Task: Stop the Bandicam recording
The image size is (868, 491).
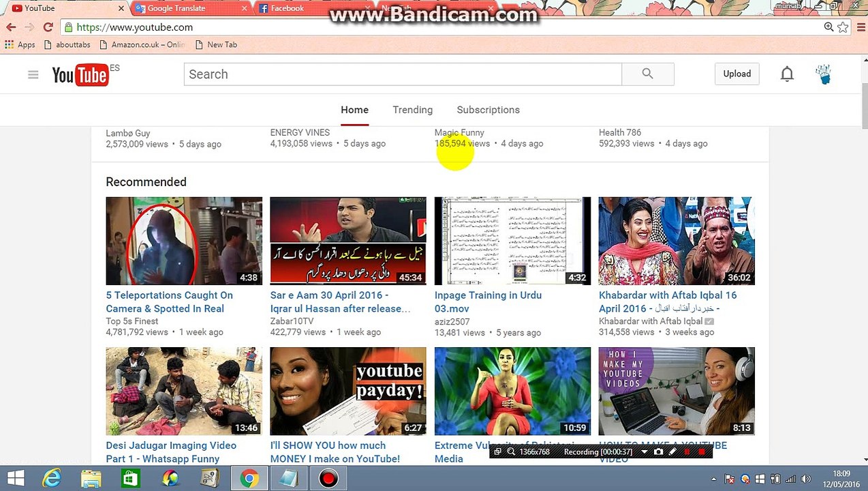Action: (702, 451)
